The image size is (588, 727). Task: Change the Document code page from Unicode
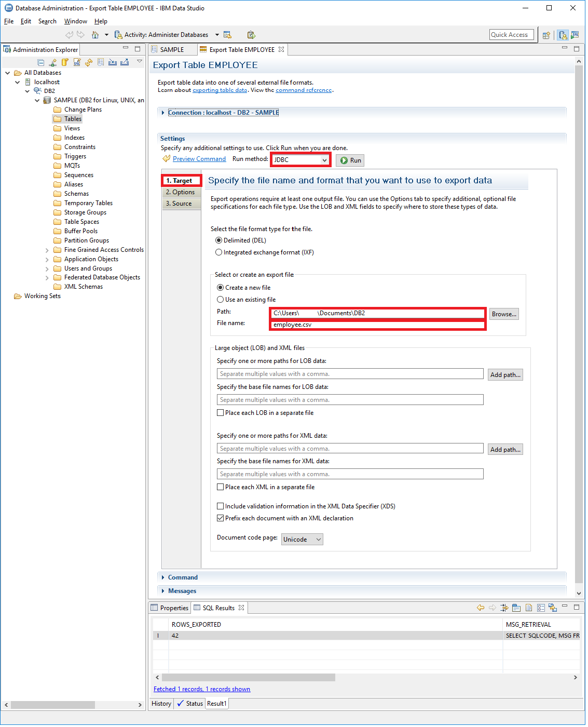pyautogui.click(x=302, y=539)
